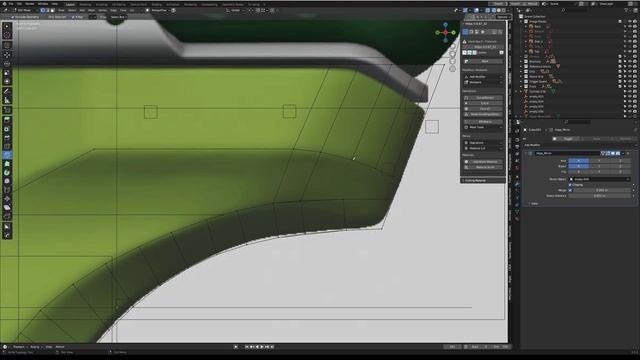Expand the Trigger Guard collection in outliner
640x360 pixels.
(x=522, y=81)
